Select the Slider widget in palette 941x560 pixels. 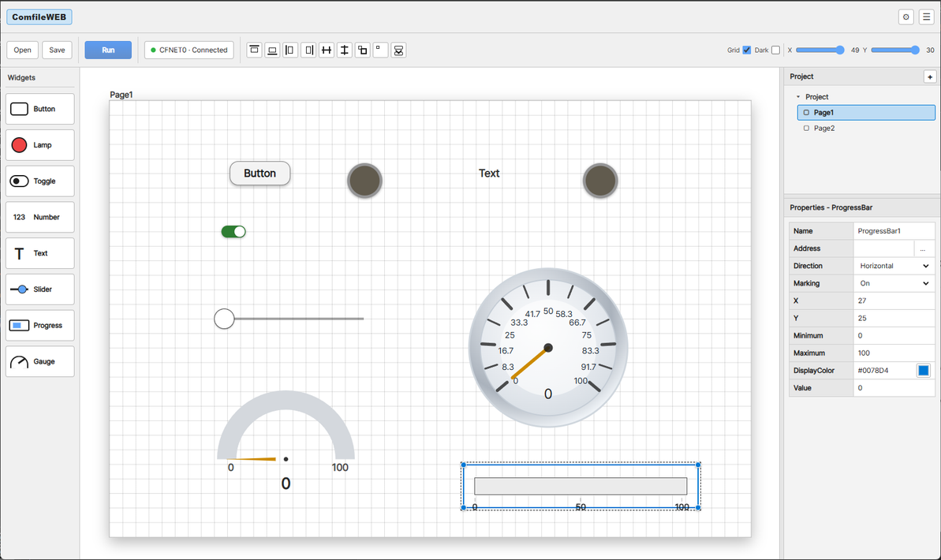click(40, 289)
